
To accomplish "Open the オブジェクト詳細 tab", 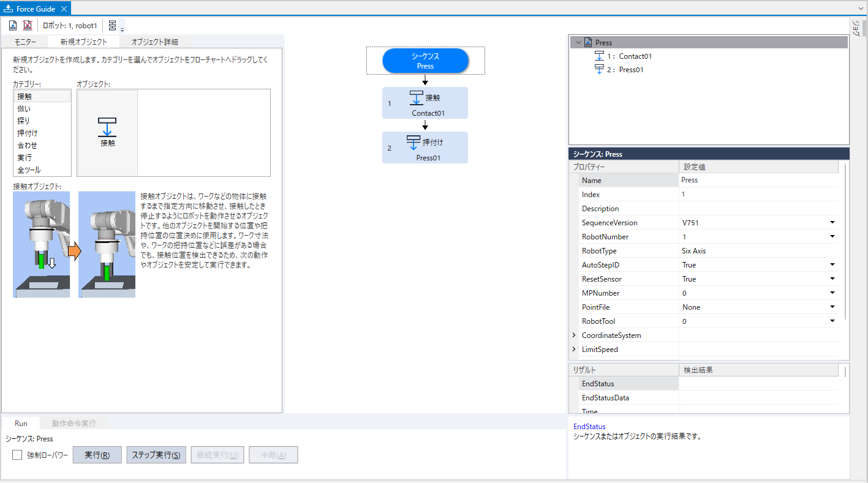I will pyautogui.click(x=154, y=42).
